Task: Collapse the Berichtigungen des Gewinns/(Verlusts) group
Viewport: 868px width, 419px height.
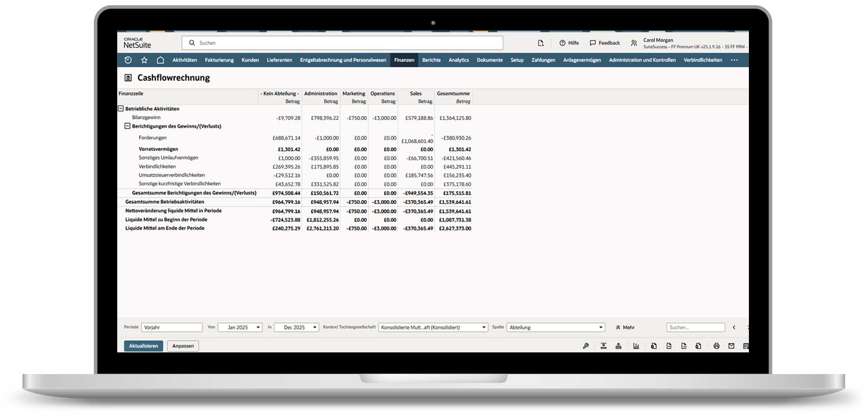Action: [127, 126]
